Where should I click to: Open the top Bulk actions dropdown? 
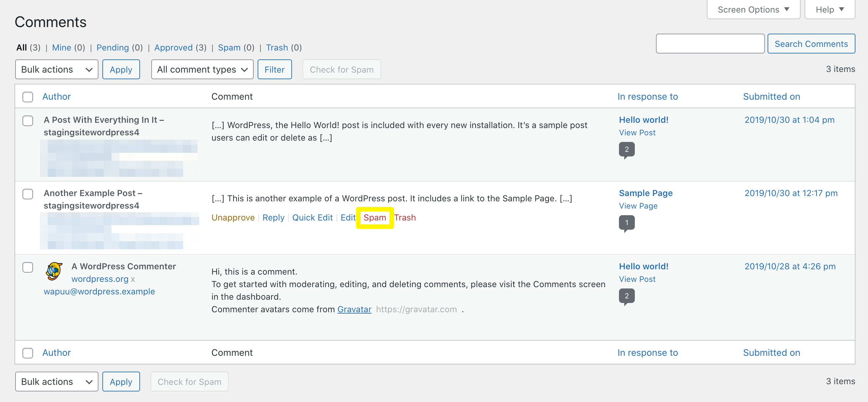[56, 69]
